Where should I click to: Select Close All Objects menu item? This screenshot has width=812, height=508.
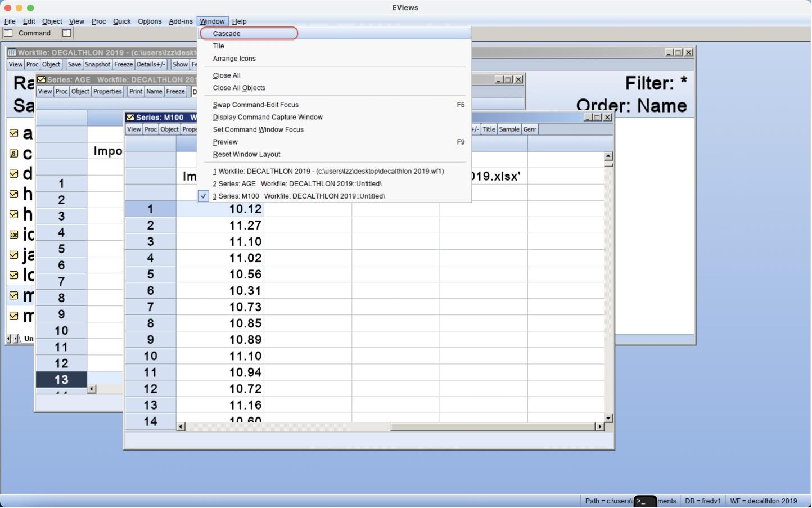click(x=239, y=88)
